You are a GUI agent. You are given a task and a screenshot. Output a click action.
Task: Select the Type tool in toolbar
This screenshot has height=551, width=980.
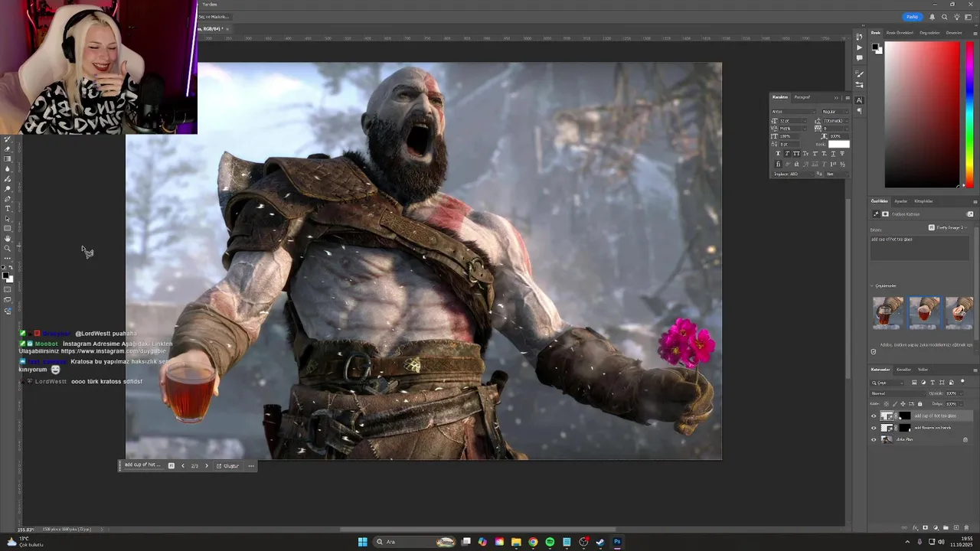[8, 209]
